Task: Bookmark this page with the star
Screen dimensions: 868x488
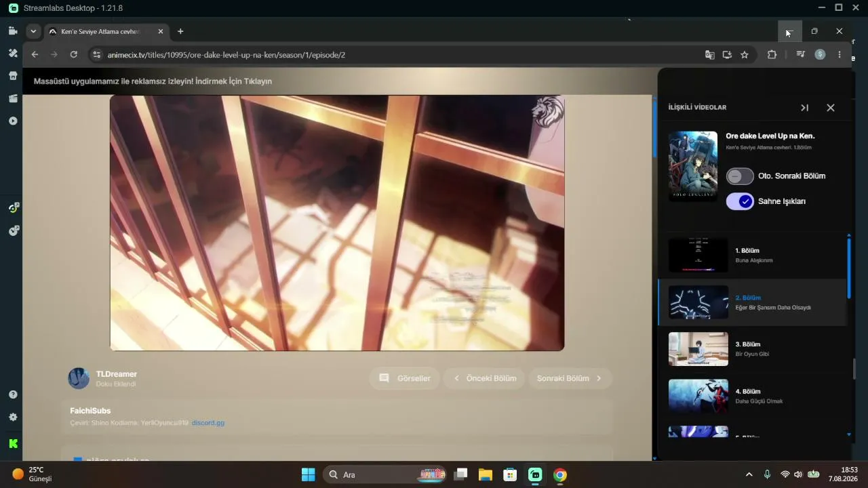Action: point(745,55)
